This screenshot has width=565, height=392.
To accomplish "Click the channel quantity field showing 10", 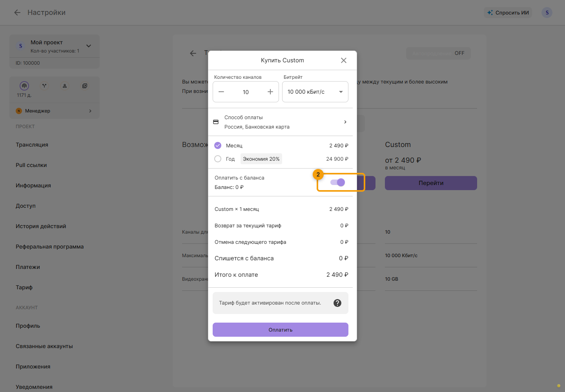I will 246,92.
